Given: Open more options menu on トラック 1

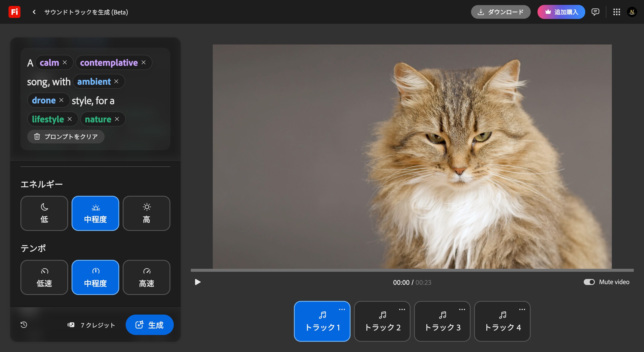Looking at the screenshot, I should pyautogui.click(x=342, y=309).
